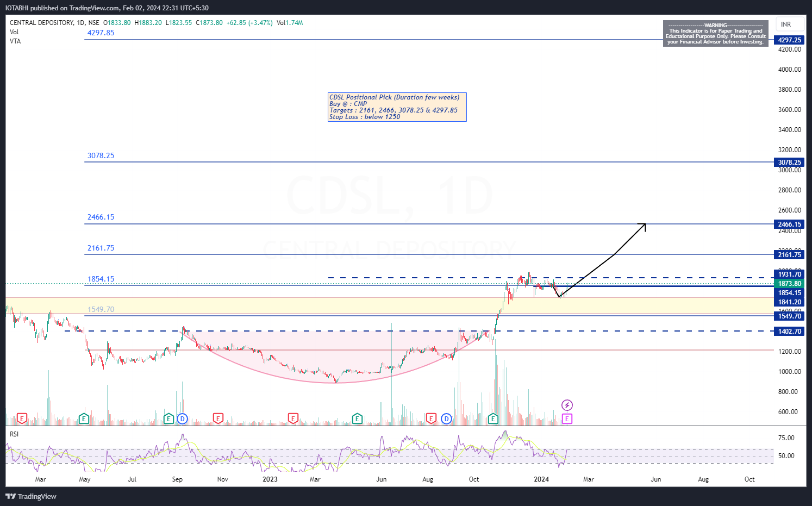Click the +62.85 (+3.47%) change value
812x506 pixels.
[249, 23]
